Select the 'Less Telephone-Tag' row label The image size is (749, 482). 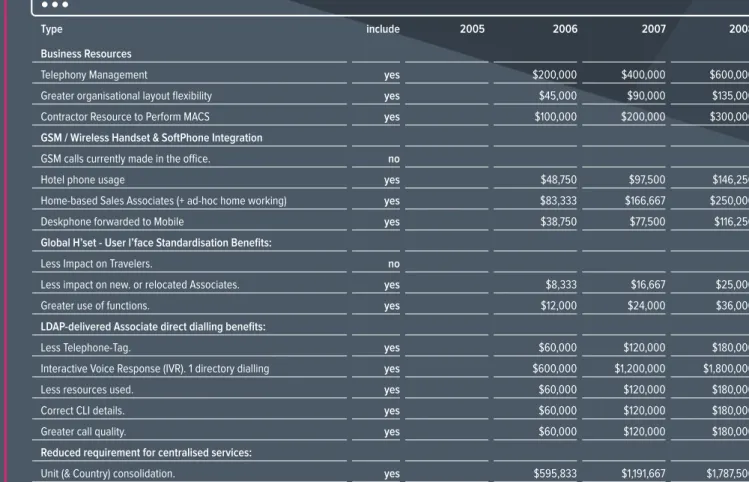tap(86, 348)
